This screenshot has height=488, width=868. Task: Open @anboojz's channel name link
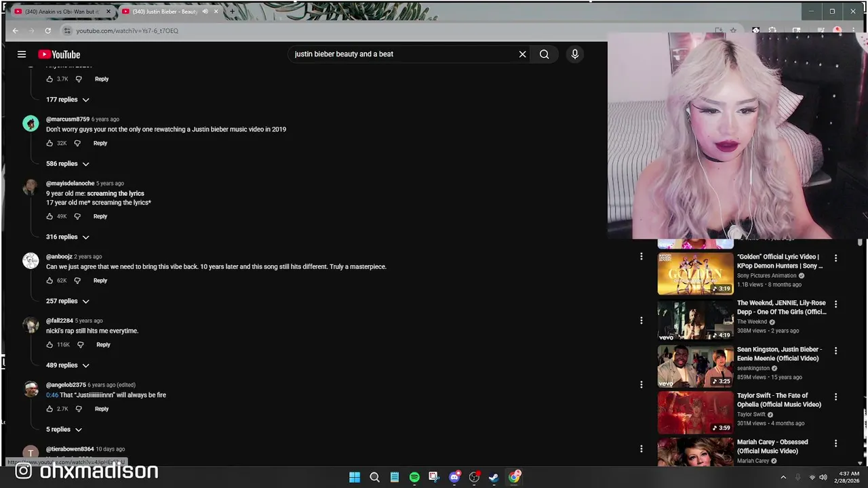coord(59,256)
